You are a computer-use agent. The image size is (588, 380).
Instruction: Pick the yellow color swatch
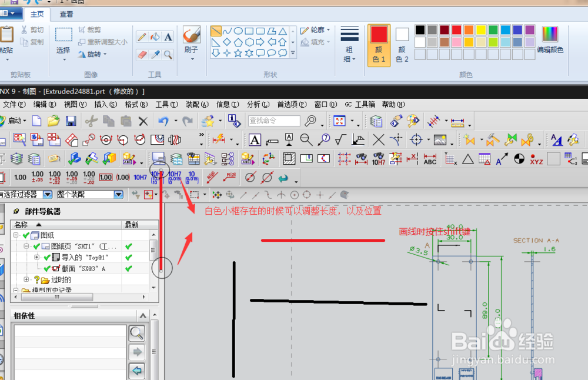pyautogui.click(x=481, y=29)
